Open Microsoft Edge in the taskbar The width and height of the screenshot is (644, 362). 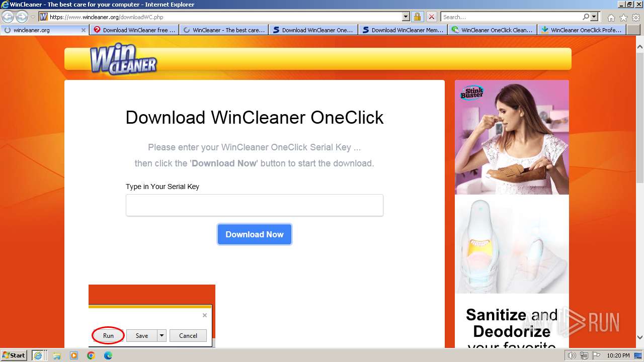[108, 356]
